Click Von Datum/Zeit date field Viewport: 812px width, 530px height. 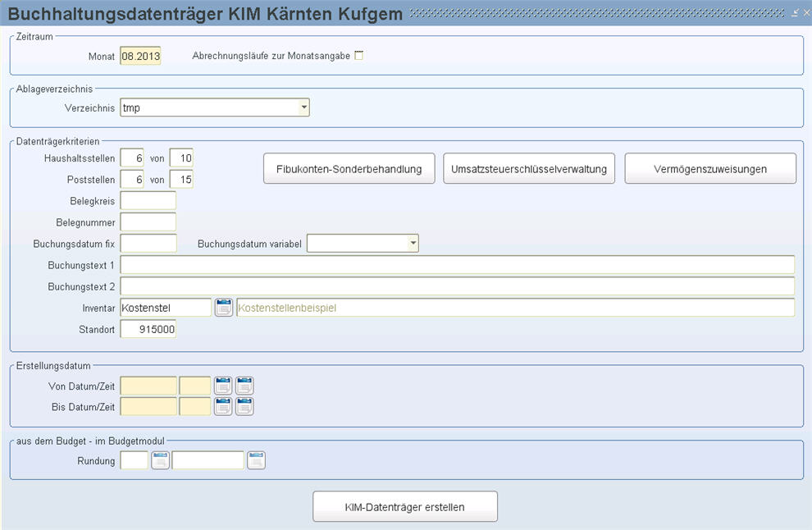coord(148,386)
